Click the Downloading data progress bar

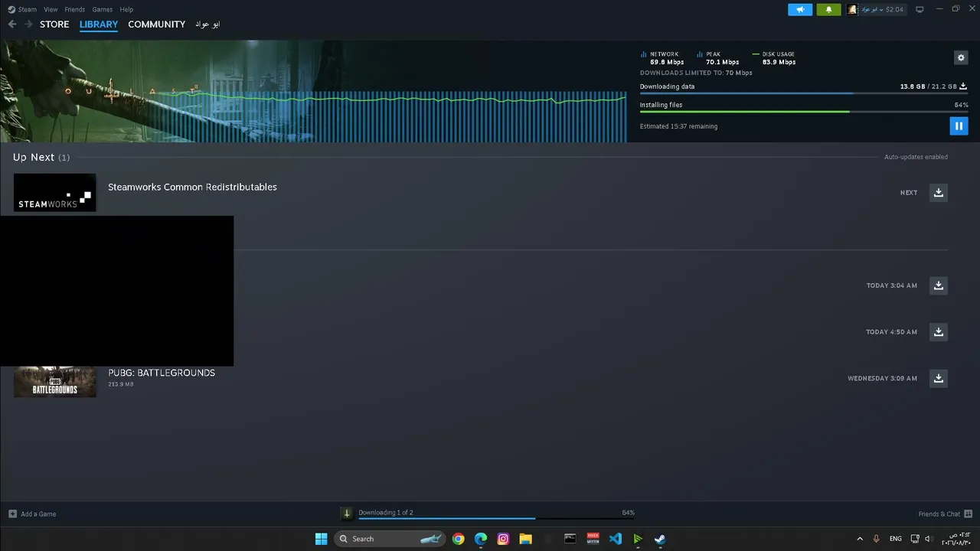tap(804, 94)
